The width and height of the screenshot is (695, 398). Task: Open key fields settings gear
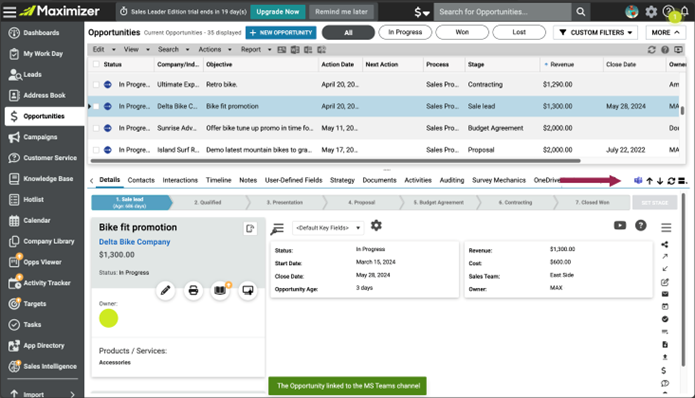coord(376,226)
